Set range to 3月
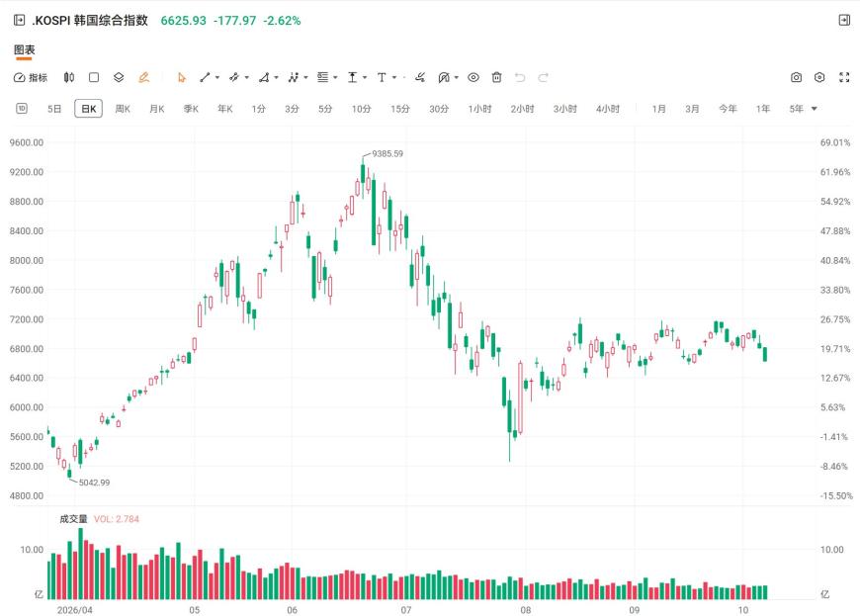The width and height of the screenshot is (860, 616). click(692, 109)
